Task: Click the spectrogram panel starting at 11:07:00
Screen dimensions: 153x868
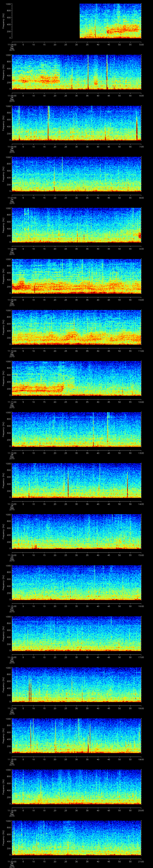Action: 77,174
